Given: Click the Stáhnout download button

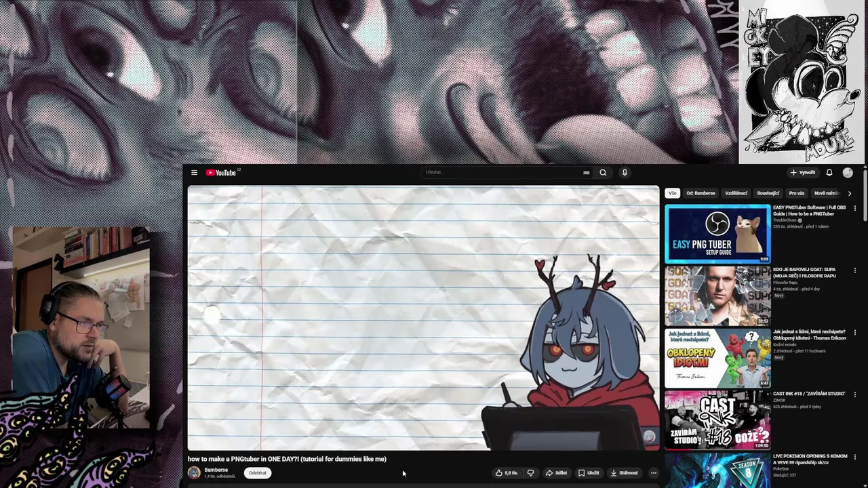Looking at the screenshot, I should pyautogui.click(x=625, y=473).
